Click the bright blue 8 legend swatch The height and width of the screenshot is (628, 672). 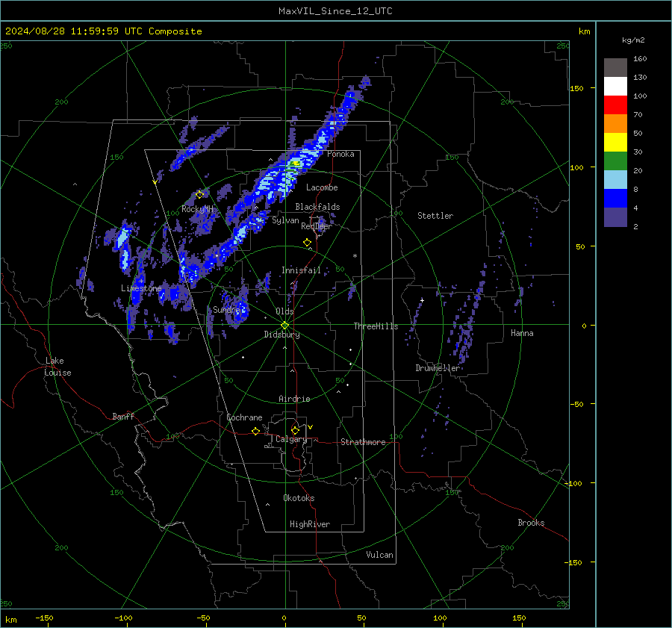click(x=615, y=199)
